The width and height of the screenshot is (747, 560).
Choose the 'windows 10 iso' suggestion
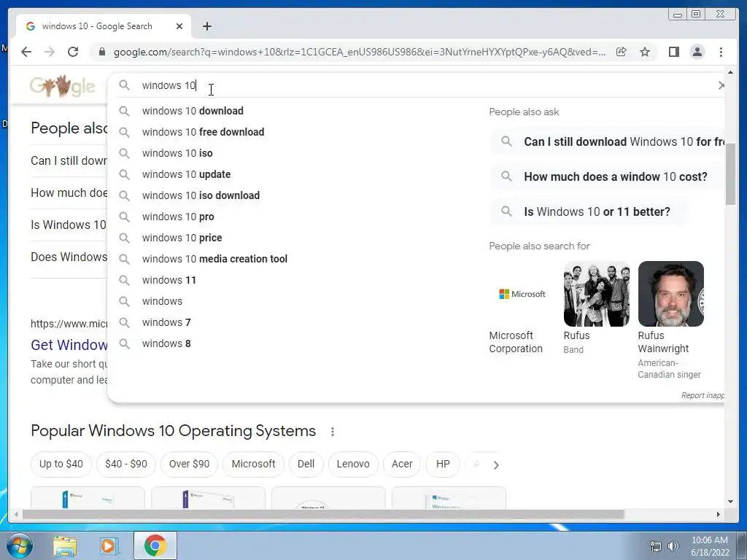[x=177, y=153]
